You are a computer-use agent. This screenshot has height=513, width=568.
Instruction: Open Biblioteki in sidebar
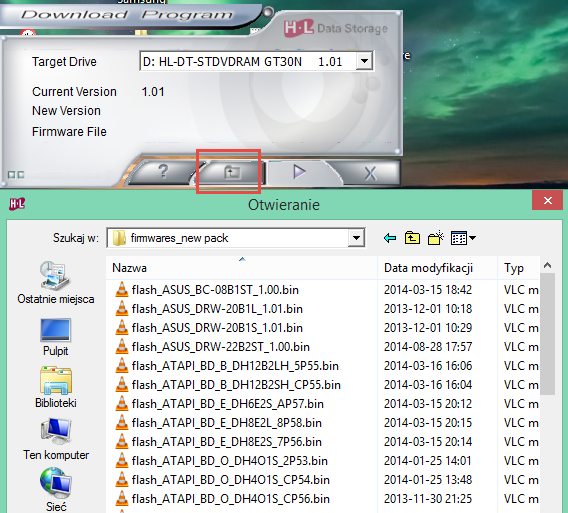point(55,387)
